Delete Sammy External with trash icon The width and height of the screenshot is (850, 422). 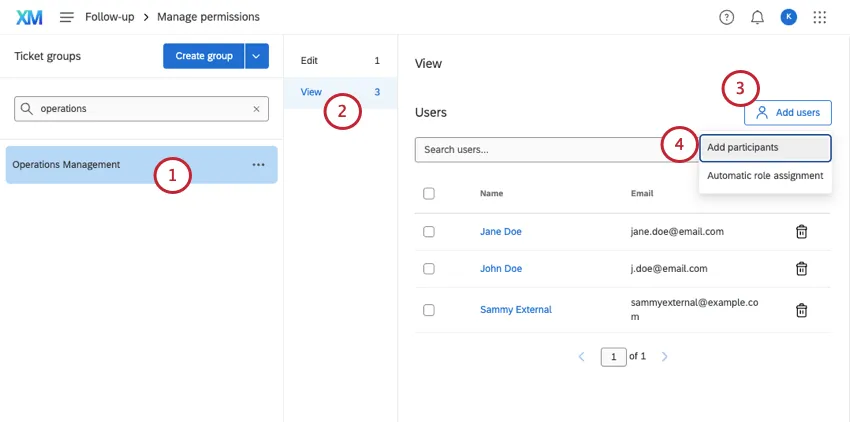point(801,310)
